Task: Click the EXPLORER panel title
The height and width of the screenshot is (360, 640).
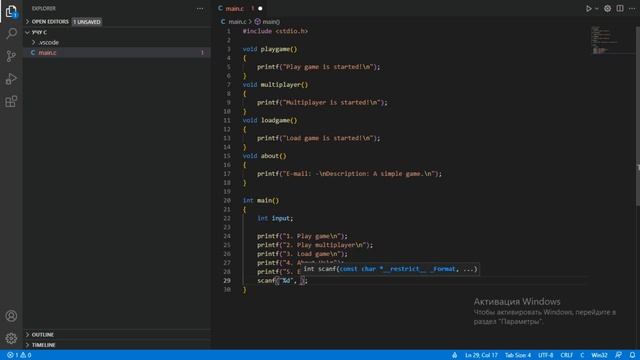Action: pyautogui.click(x=44, y=9)
